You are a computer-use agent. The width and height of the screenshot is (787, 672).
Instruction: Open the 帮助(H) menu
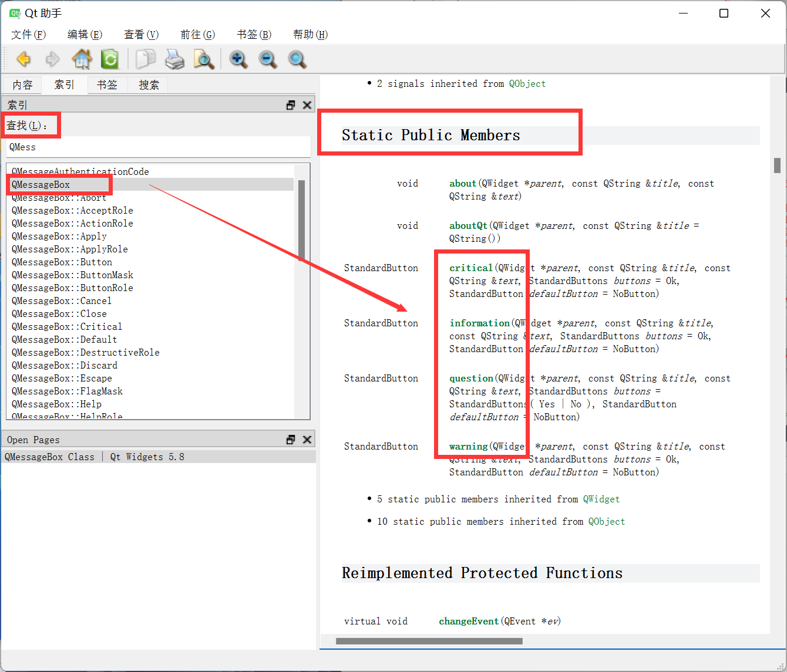(x=310, y=35)
